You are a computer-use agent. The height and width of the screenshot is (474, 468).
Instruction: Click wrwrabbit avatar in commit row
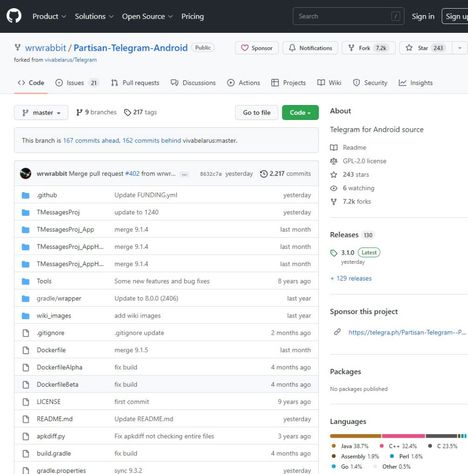pyautogui.click(x=26, y=174)
